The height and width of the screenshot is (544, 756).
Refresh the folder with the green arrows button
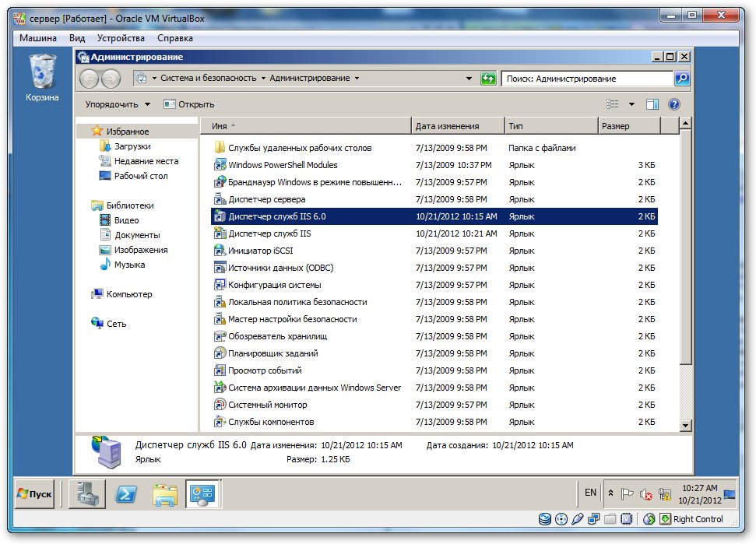(488, 78)
